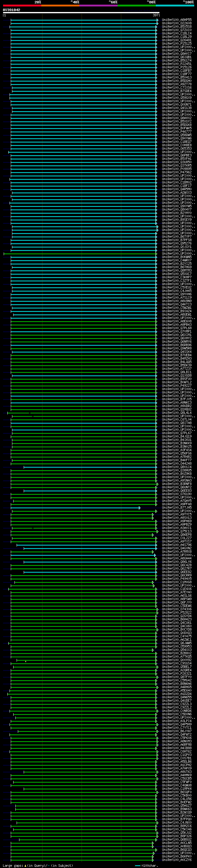Open hit UniRef100_Q22608

pos(177,23)
